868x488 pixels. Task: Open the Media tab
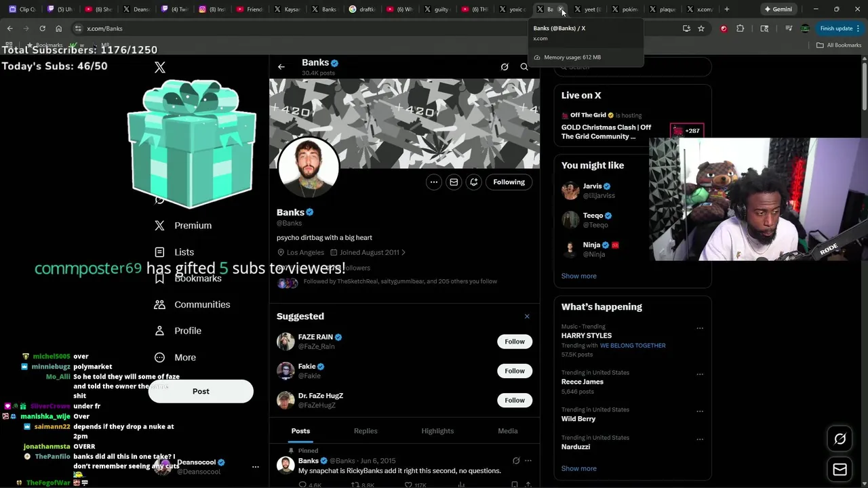point(508,431)
